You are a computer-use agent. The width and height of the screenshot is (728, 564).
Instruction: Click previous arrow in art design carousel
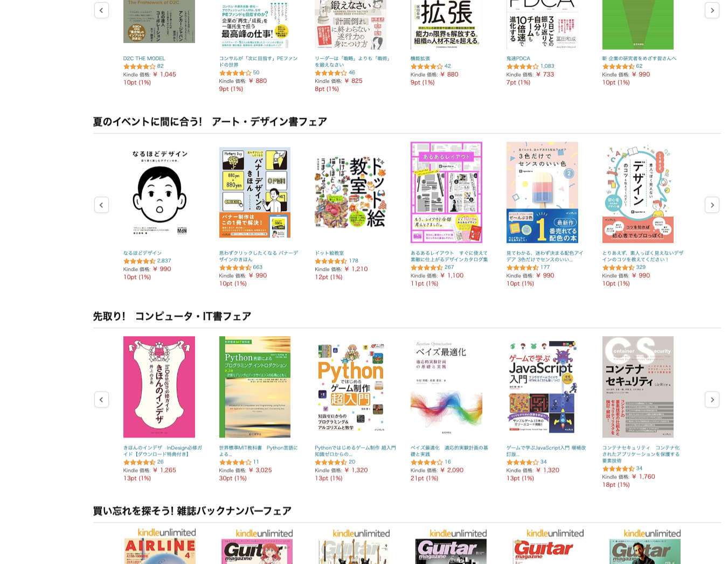click(101, 205)
